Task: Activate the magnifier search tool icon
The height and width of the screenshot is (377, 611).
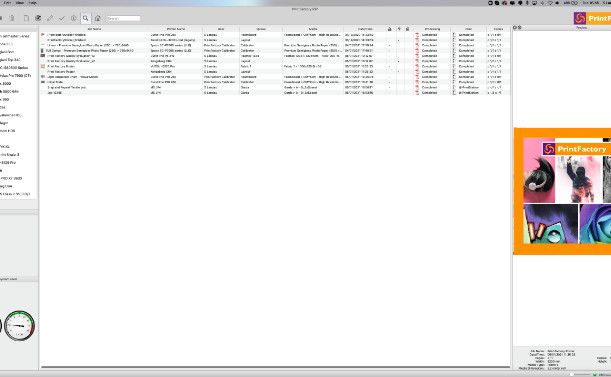Action: 86,18
